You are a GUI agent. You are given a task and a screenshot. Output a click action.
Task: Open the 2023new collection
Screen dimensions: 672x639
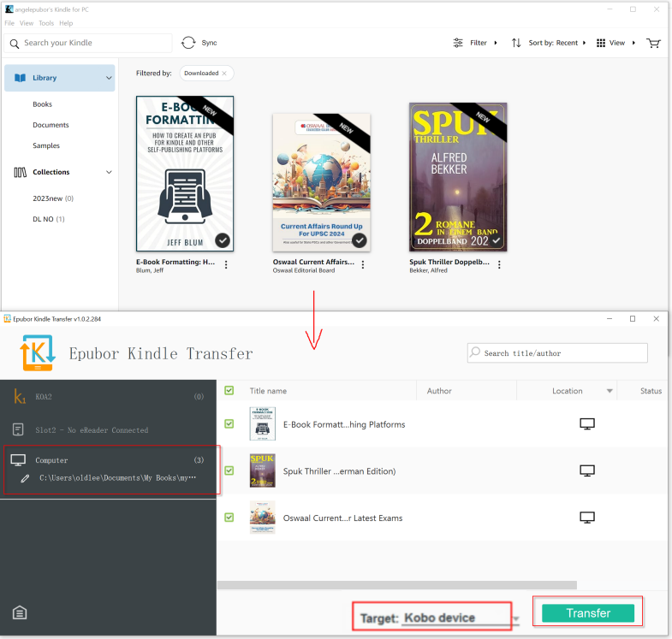click(53, 198)
